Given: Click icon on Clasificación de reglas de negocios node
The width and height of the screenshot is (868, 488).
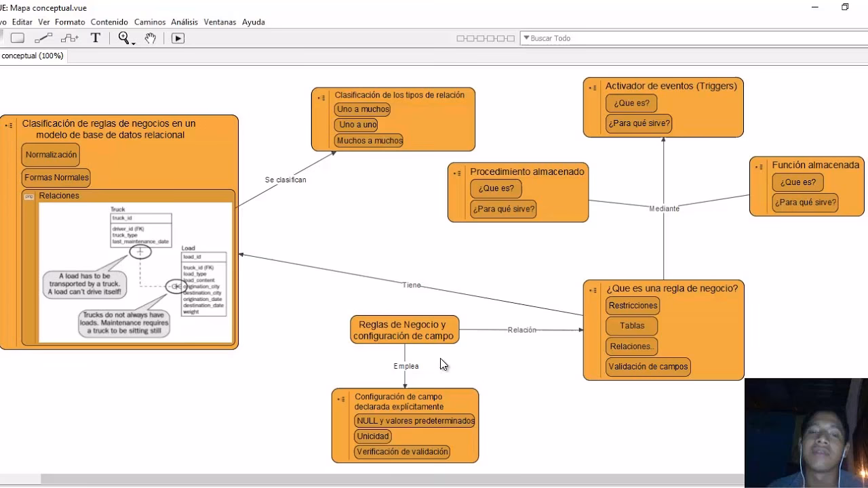Looking at the screenshot, I should [x=9, y=125].
